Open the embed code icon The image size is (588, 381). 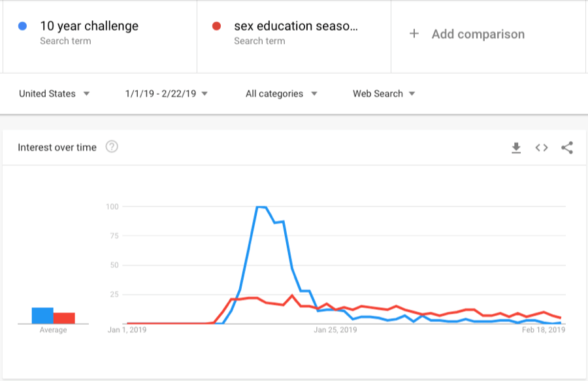542,148
